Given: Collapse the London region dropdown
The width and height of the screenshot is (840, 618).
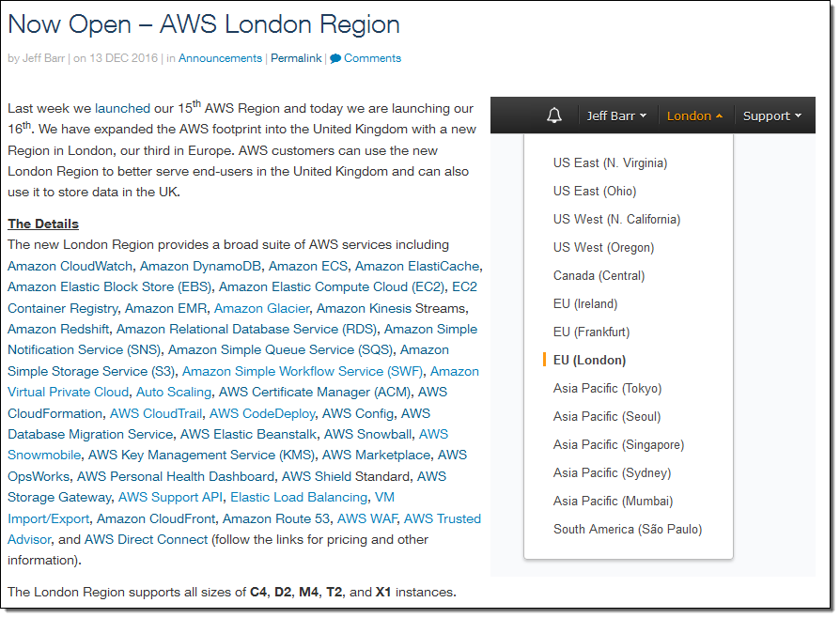Looking at the screenshot, I should pos(694,116).
